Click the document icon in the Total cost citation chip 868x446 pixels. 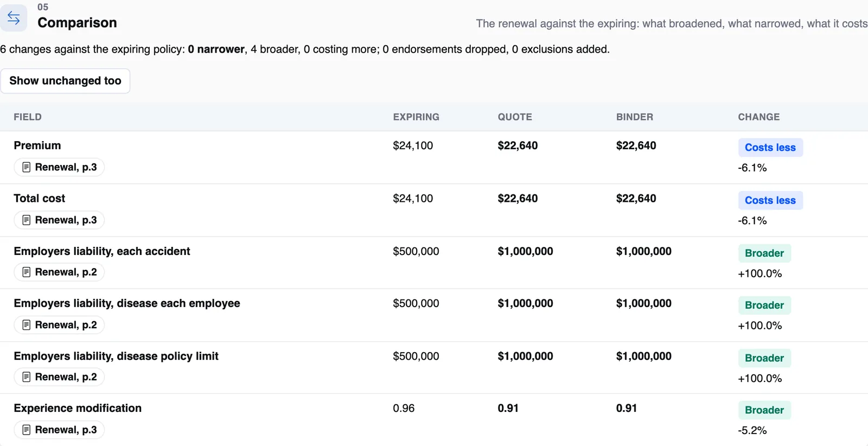click(x=26, y=220)
